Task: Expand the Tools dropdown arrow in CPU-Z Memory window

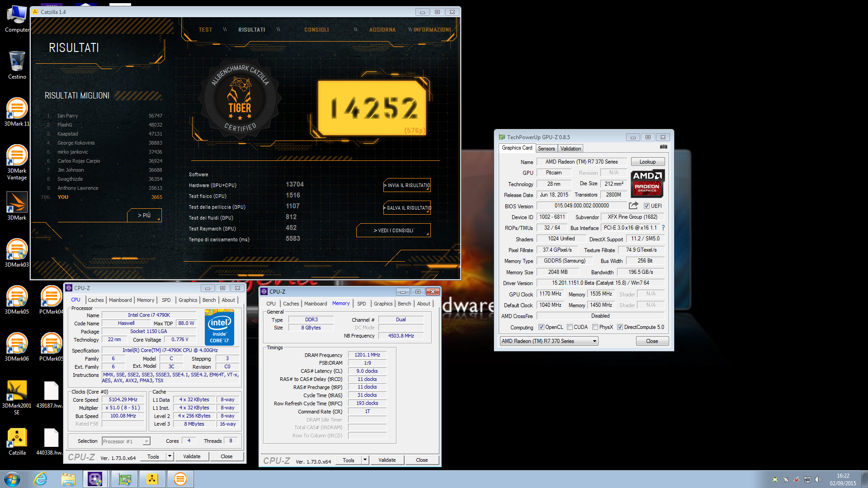Action: pos(365,460)
